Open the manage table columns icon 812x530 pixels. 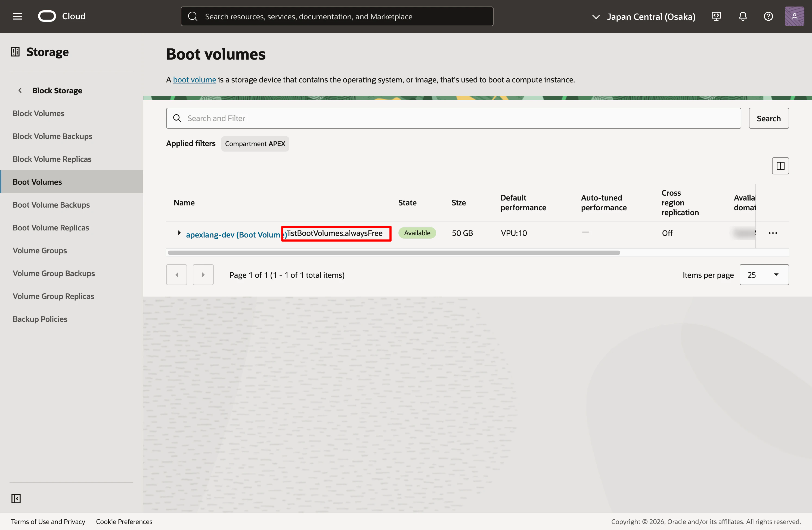tap(780, 166)
